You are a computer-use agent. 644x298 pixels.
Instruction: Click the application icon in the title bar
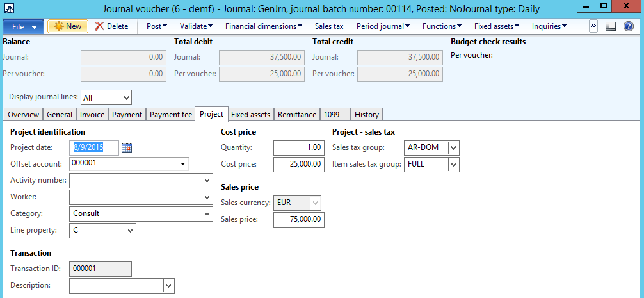click(x=9, y=9)
